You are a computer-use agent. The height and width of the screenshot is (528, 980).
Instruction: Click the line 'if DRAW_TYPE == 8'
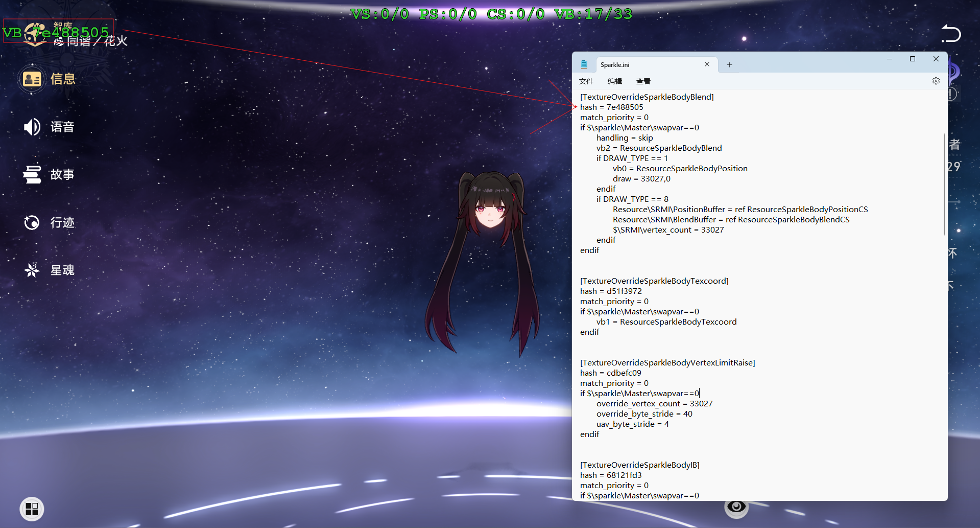click(632, 199)
